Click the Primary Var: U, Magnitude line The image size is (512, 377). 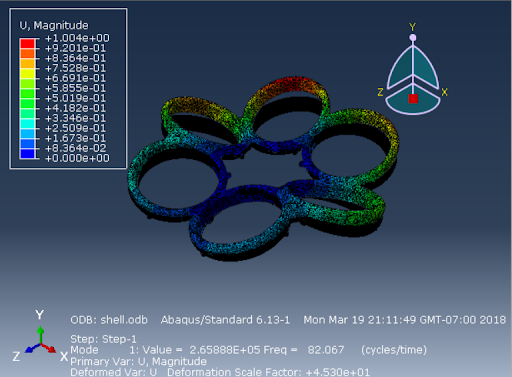(x=138, y=361)
